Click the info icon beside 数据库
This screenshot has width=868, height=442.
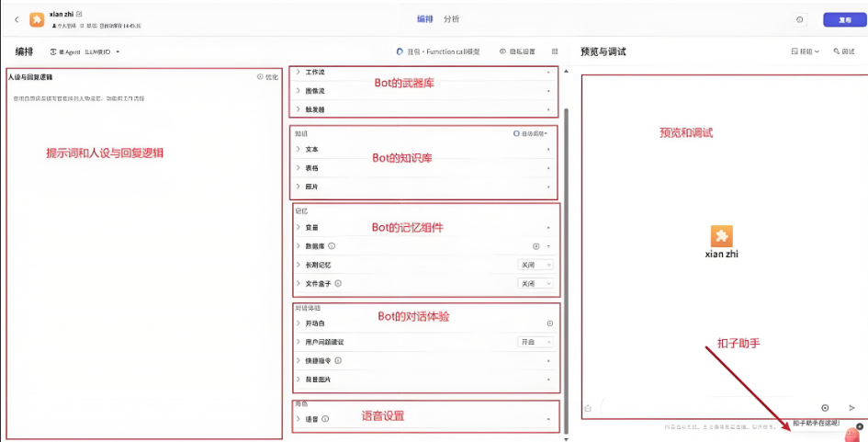pos(332,246)
